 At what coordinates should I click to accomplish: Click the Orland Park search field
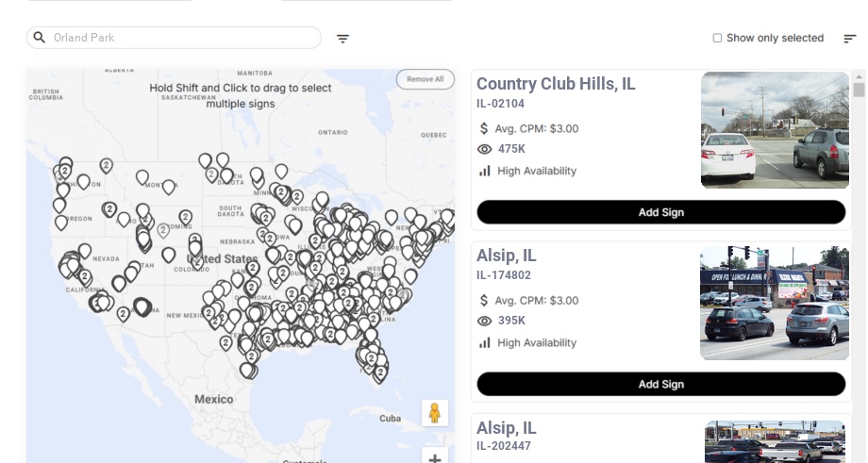point(179,38)
